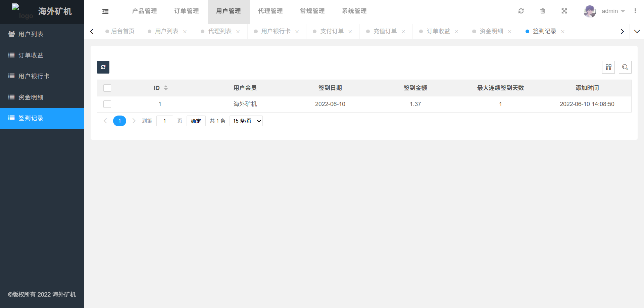Open the 15 条/页 page size dropdown
This screenshot has height=308, width=644.
click(x=246, y=121)
